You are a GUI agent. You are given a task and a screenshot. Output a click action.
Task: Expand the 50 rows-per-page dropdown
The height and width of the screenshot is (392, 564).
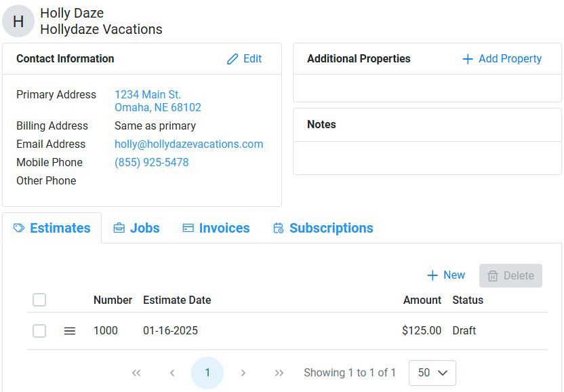432,373
